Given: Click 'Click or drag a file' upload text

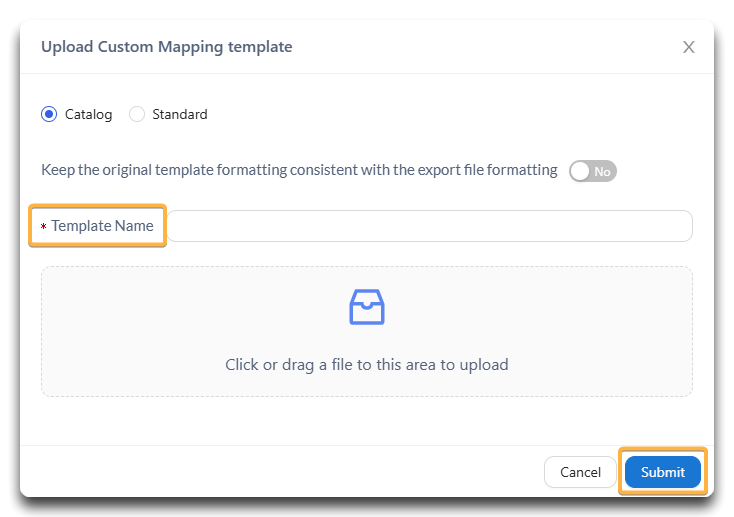Looking at the screenshot, I should click(367, 364).
